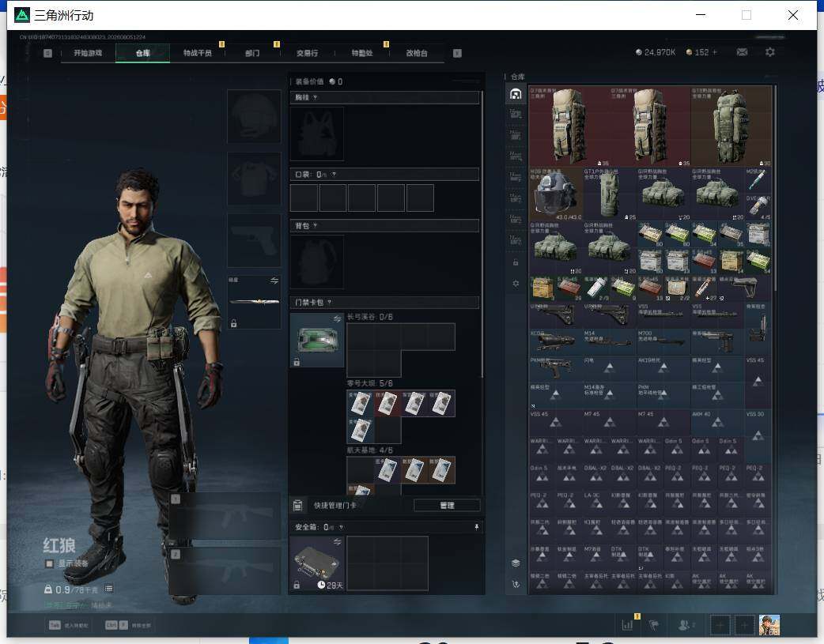Open the player avatar in bottom right
Image resolution: width=824 pixels, height=644 pixels.
click(x=769, y=625)
